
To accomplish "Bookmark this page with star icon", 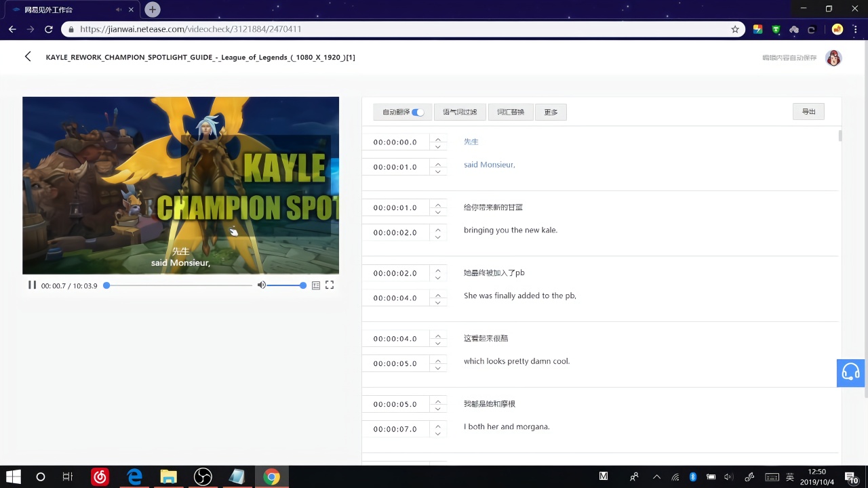I will click(x=735, y=29).
